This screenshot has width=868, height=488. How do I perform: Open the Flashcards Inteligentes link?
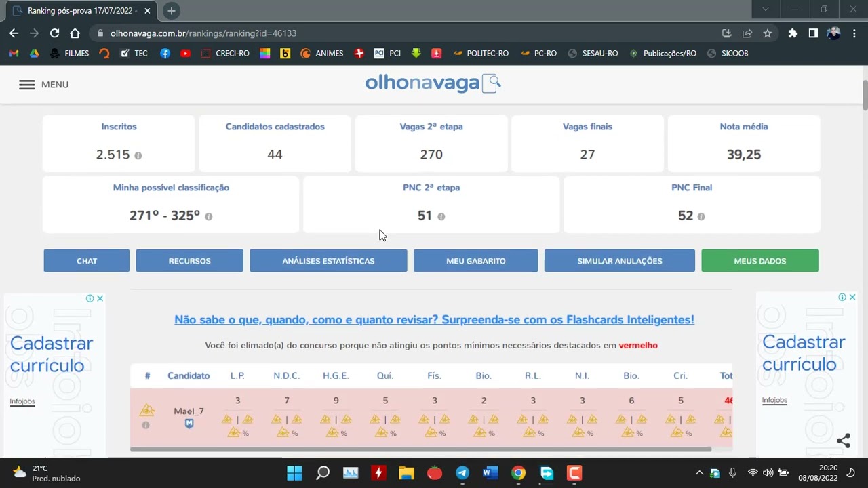coord(434,320)
